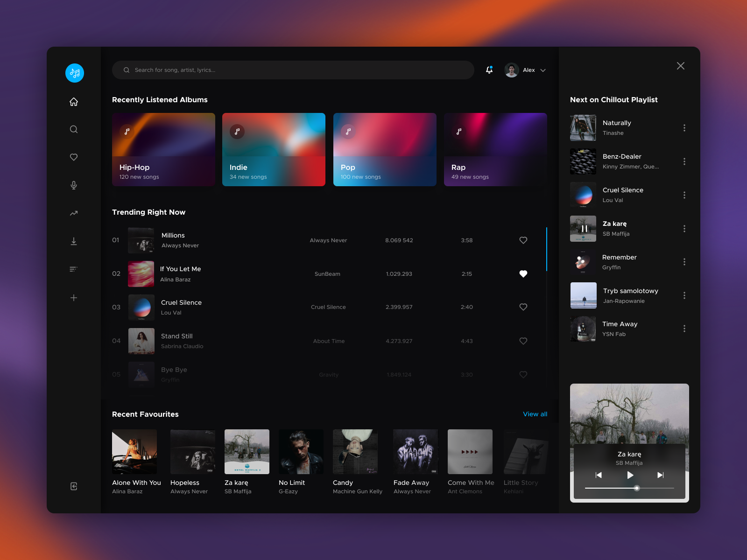Select the Search icon in sidebar
Image resolution: width=747 pixels, height=560 pixels.
[x=74, y=129]
